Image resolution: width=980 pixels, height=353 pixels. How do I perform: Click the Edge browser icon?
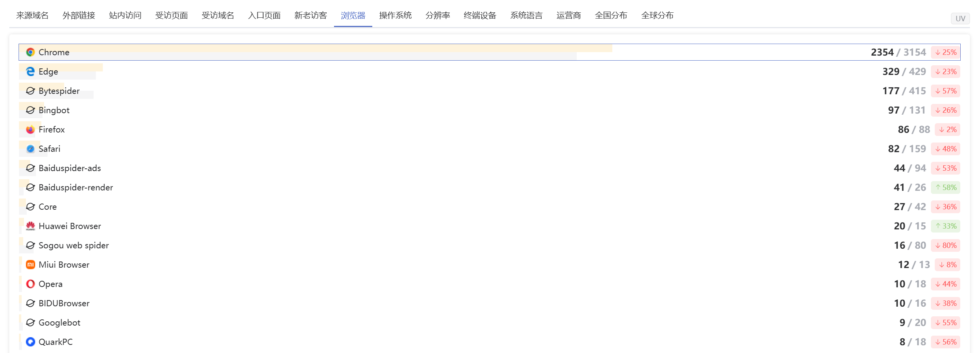pos(31,71)
